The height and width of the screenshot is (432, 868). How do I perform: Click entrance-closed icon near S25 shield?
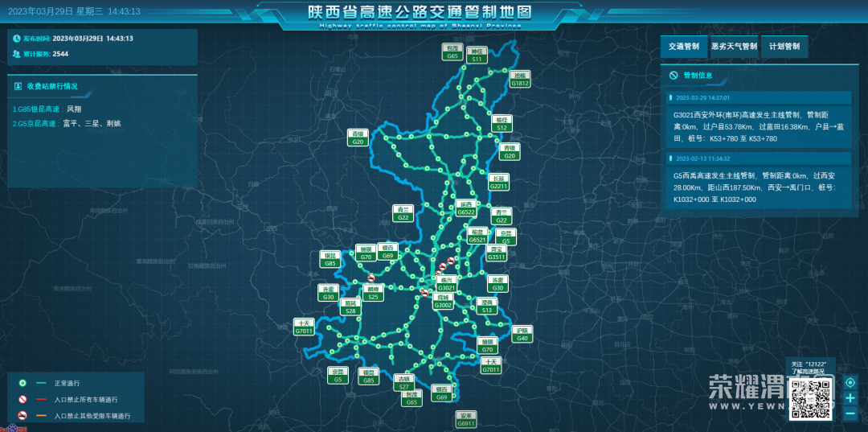point(371,278)
